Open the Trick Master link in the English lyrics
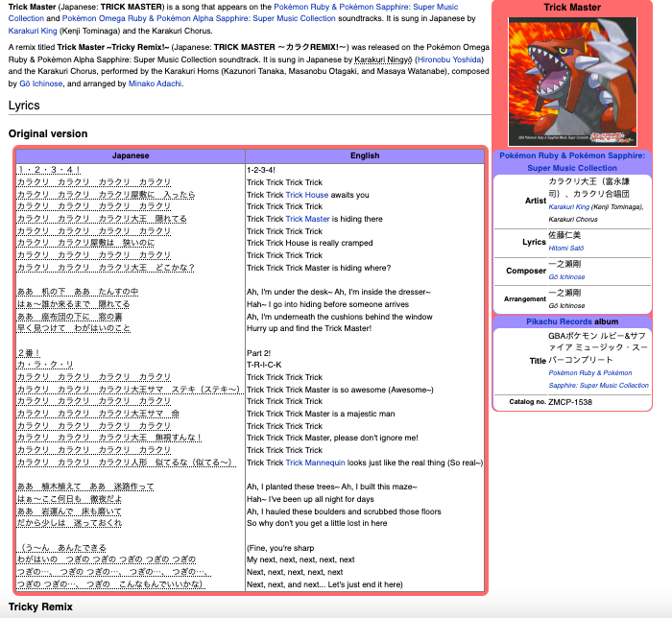Image resolution: width=672 pixels, height=618 pixels. point(306,219)
